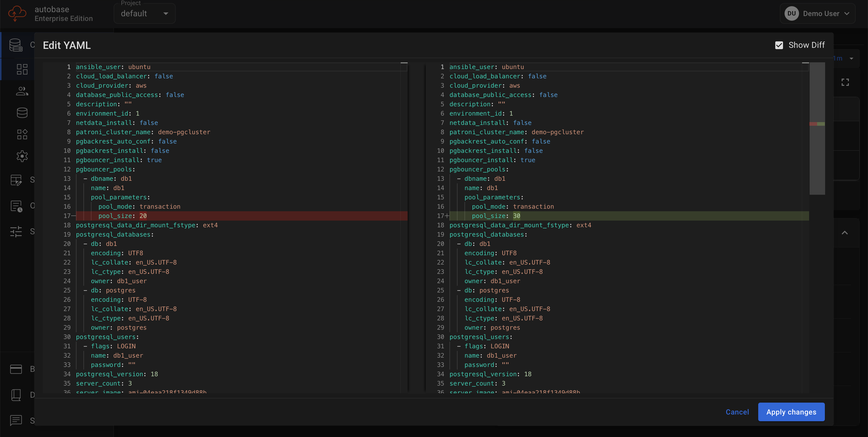
Task: Toggle the fullscreen expand icon
Action: point(845,82)
